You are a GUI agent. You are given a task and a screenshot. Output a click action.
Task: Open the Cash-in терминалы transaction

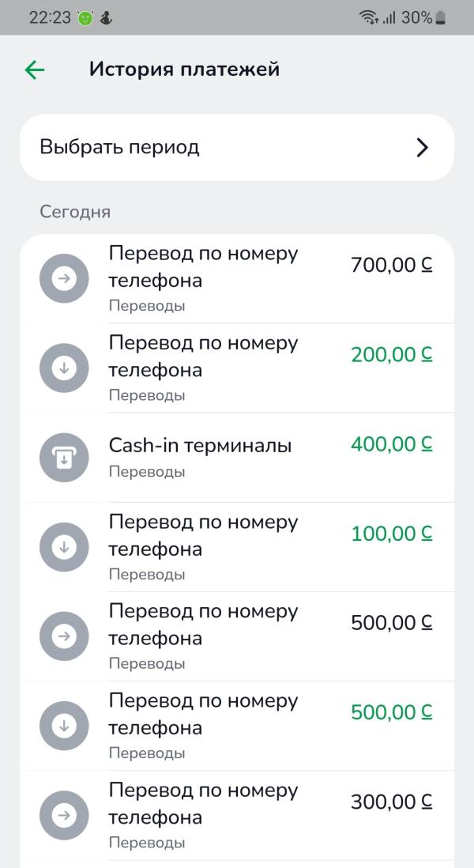pos(237,458)
